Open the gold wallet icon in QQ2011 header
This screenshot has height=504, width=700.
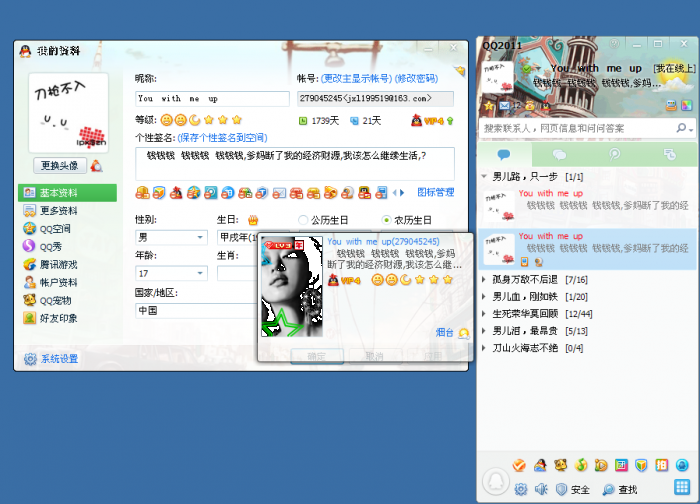click(530, 105)
